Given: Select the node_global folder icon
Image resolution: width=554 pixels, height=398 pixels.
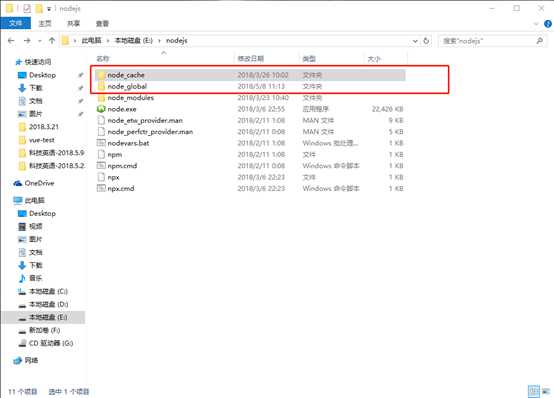Looking at the screenshot, I should 101,86.
